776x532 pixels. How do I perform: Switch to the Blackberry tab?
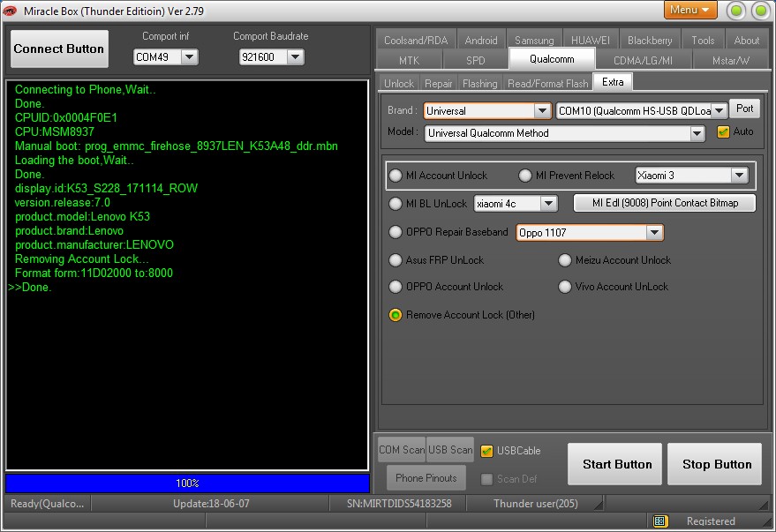(x=650, y=40)
